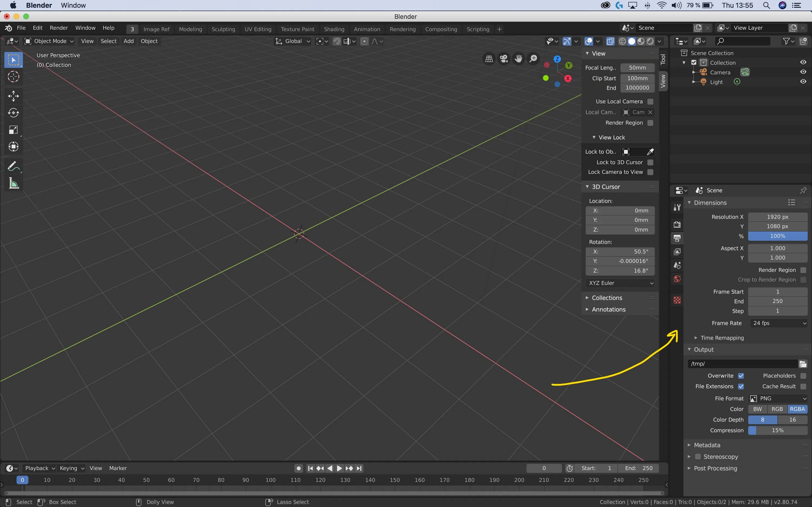The width and height of the screenshot is (812, 507).
Task: Select the Annotate tool
Action: [x=14, y=166]
